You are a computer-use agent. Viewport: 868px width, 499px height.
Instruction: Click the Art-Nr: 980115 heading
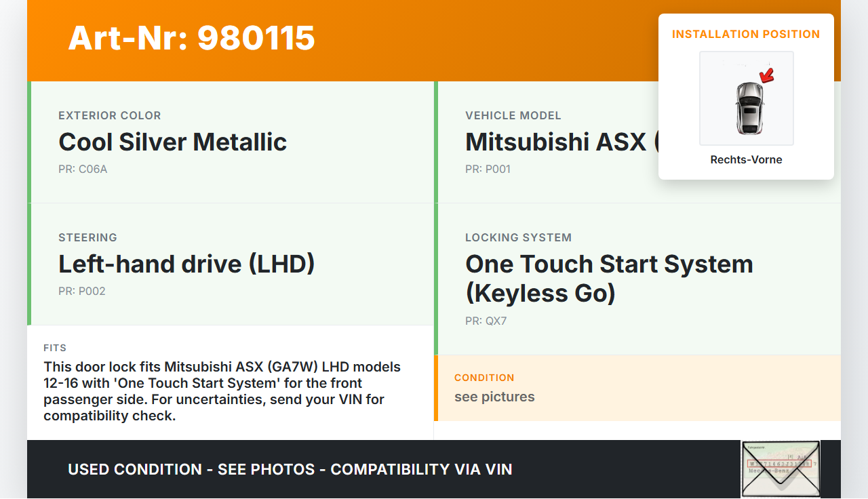pos(192,38)
